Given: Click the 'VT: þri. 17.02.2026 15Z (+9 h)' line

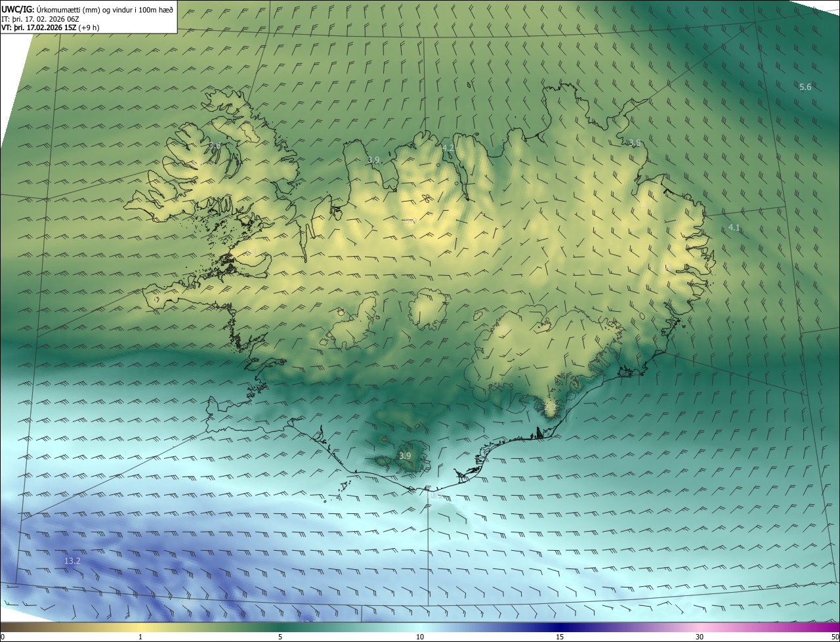Looking at the screenshot, I should (51, 27).
